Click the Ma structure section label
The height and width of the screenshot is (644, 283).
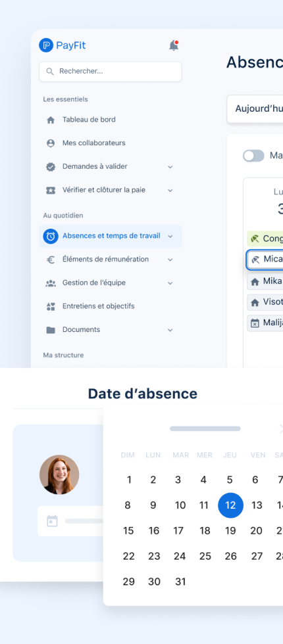[63, 356]
